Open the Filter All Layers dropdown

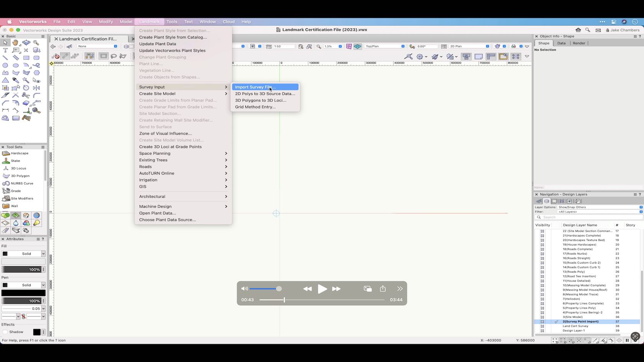[600, 212]
